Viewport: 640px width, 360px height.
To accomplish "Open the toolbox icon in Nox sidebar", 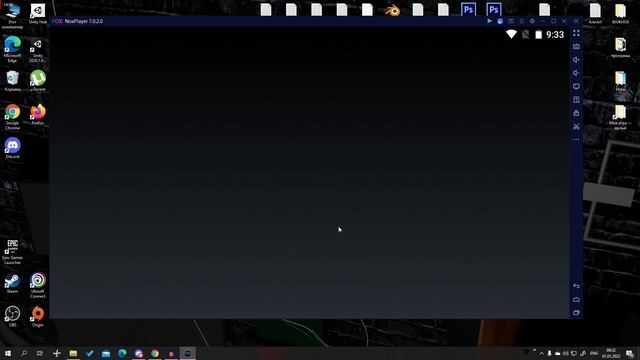I will [x=576, y=113].
